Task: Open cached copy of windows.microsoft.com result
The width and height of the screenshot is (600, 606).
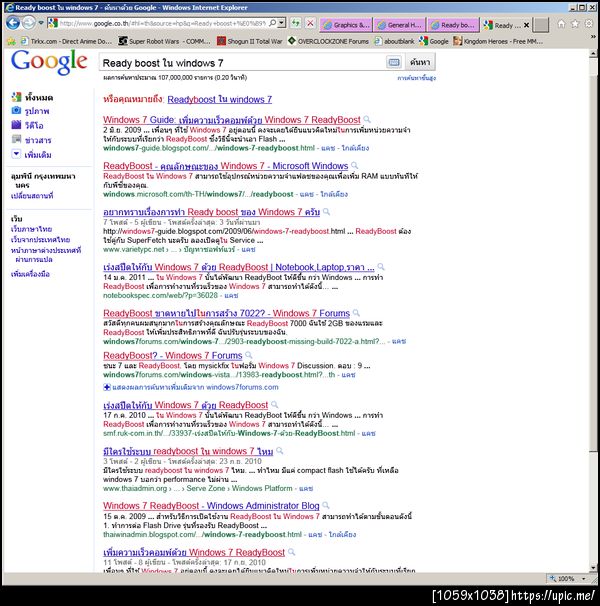Action: (307, 194)
